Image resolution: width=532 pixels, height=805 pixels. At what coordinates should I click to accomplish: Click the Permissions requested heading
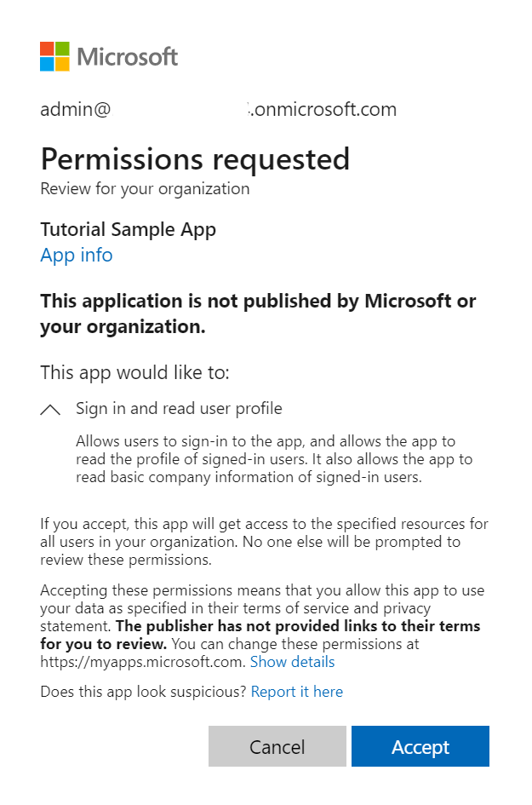click(195, 159)
